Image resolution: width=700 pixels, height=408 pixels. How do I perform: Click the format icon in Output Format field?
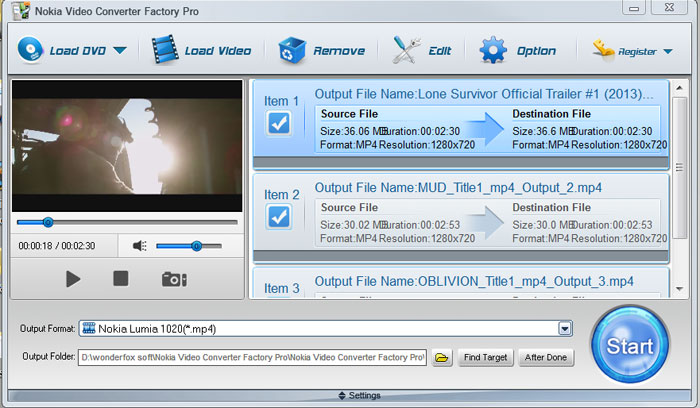pyautogui.click(x=89, y=329)
